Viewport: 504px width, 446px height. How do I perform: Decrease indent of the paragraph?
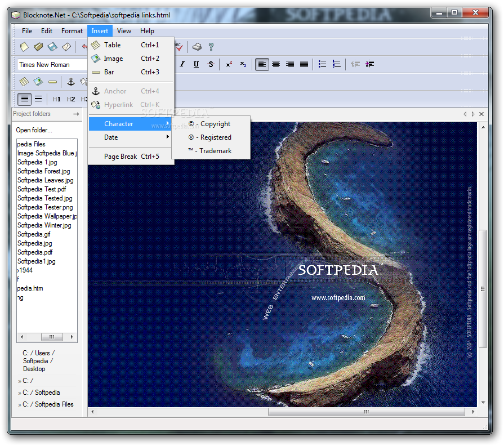[x=355, y=64]
